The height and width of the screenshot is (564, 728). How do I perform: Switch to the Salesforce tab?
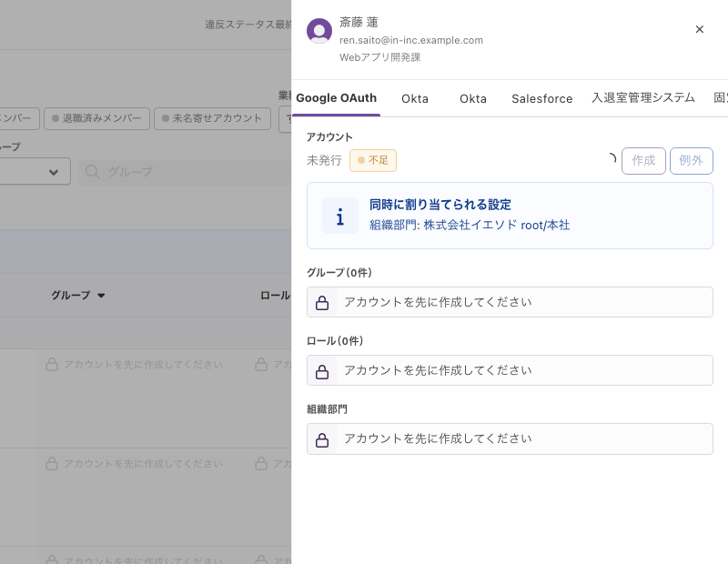coord(541,99)
